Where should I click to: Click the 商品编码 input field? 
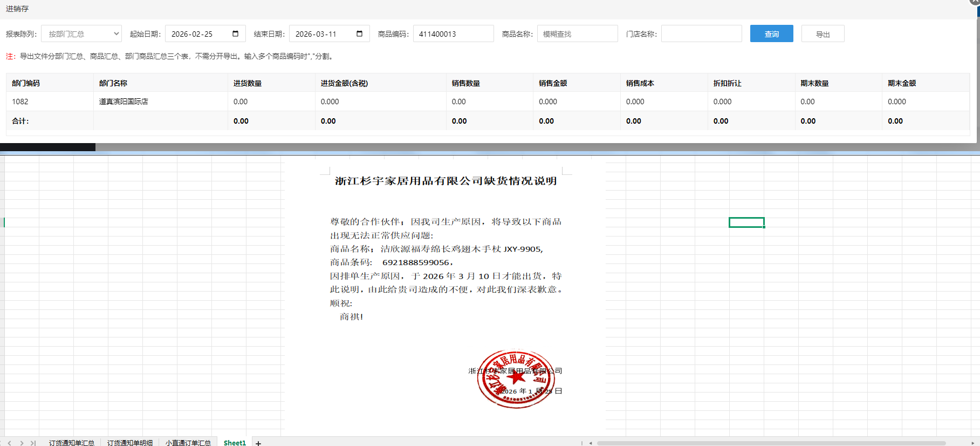point(453,33)
